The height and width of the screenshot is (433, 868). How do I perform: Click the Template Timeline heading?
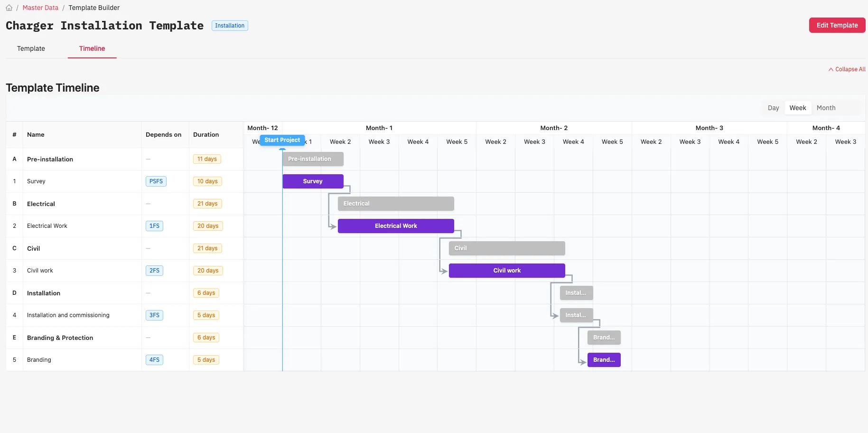53,88
